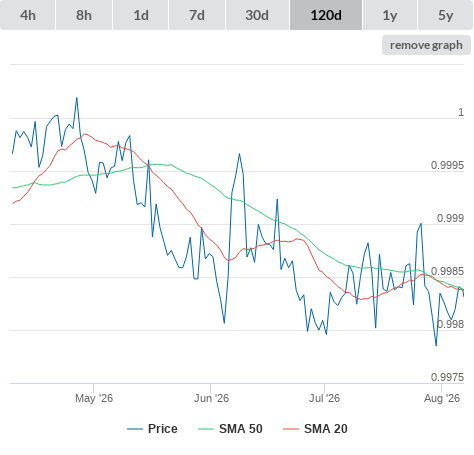Click the red SMA 20 legend marker
Screen dimensions: 474x455
[x=291, y=429]
